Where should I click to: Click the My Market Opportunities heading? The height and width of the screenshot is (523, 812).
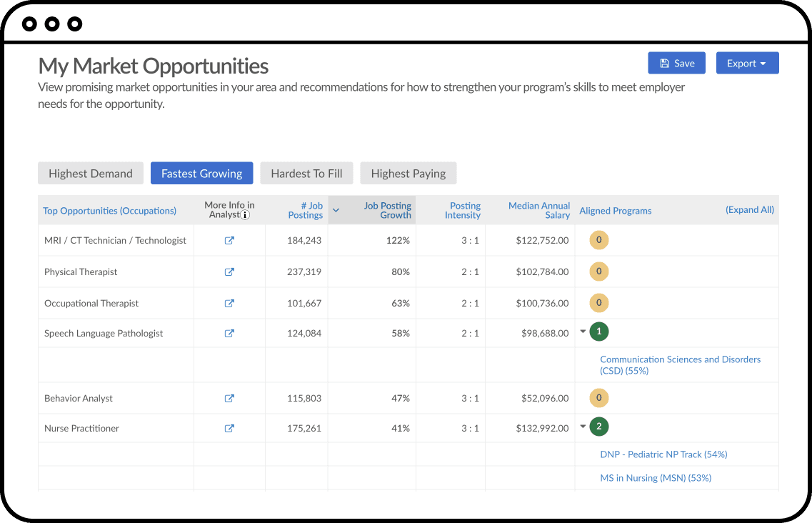(x=154, y=66)
